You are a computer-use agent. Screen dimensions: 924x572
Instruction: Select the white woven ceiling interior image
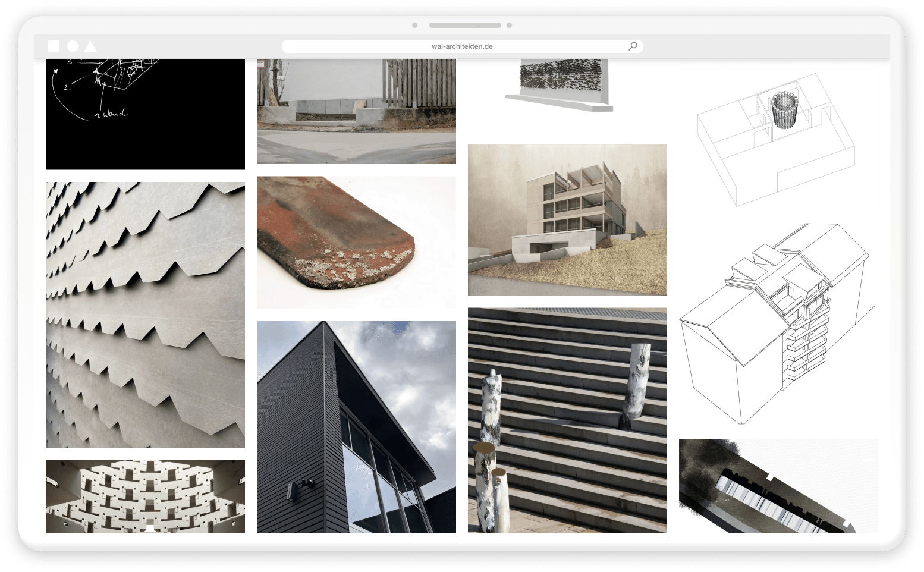[x=145, y=496]
